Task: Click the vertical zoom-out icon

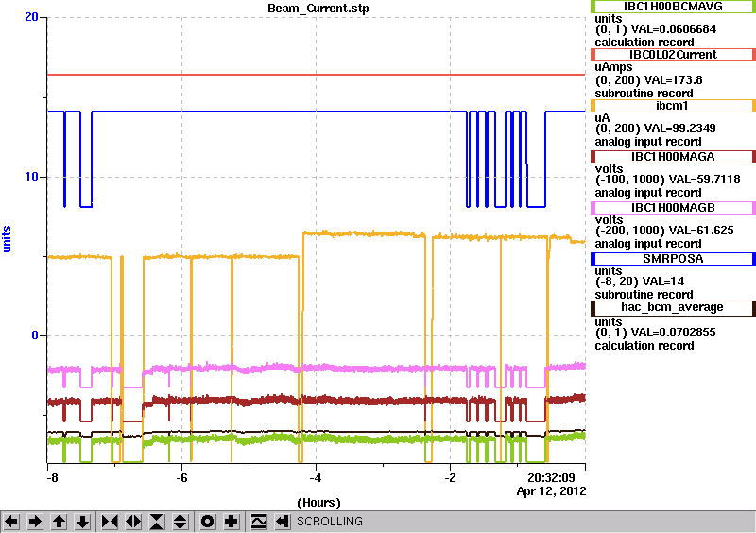Action: click(180, 522)
